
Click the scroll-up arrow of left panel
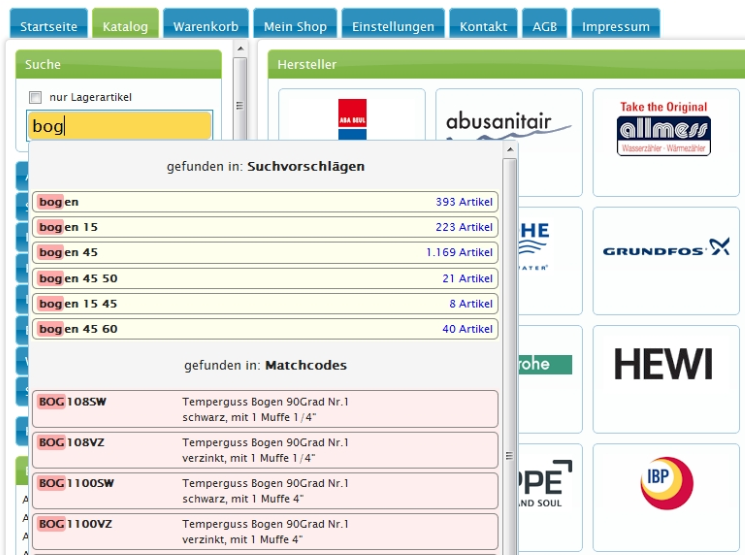[x=240, y=48]
